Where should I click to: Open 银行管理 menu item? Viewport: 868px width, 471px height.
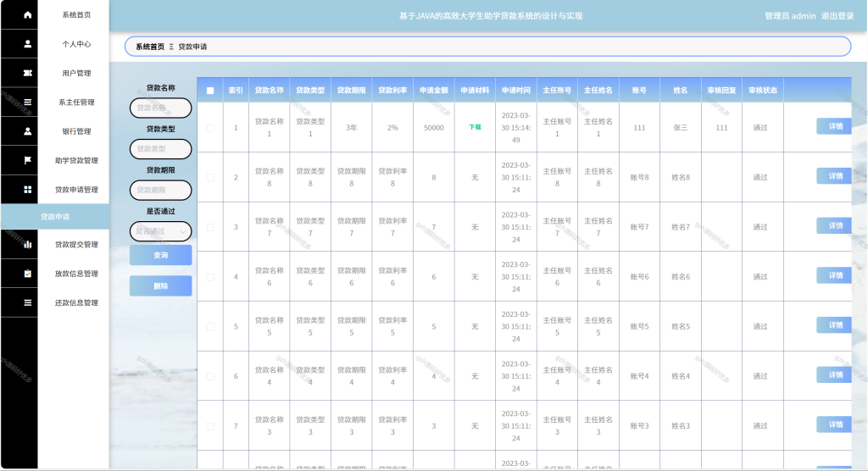76,131
